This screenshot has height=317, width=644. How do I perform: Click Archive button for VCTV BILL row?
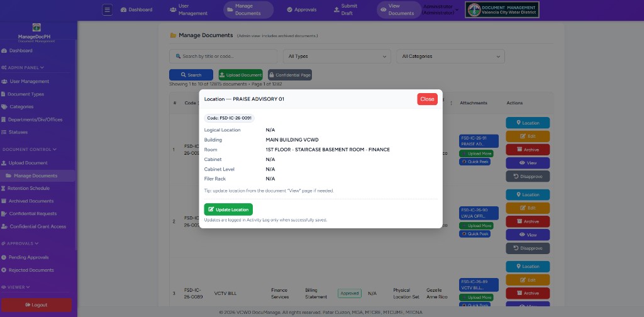[528, 293]
